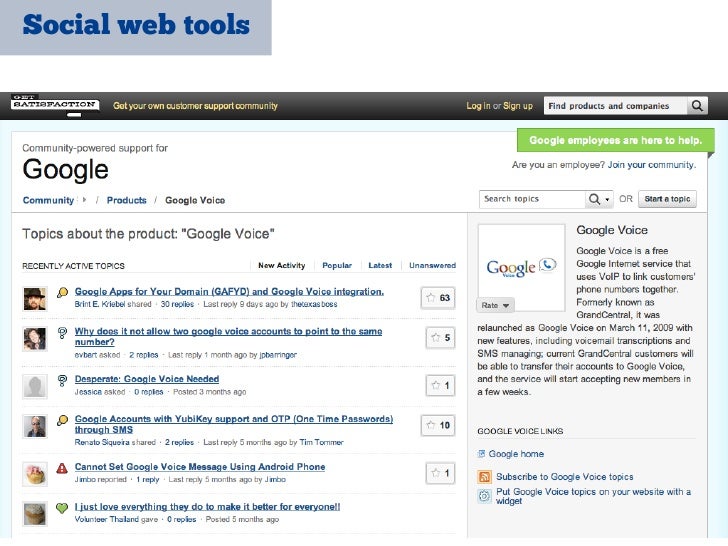
Task: Open Cannot Set Google Voice Message topic
Action: point(200,467)
